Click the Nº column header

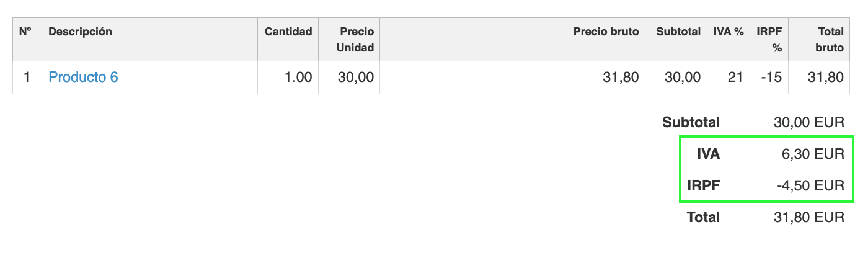point(25,32)
